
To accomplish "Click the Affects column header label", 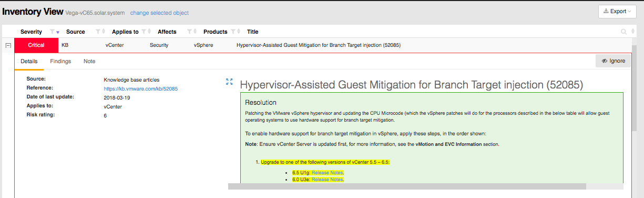I will point(167,32).
